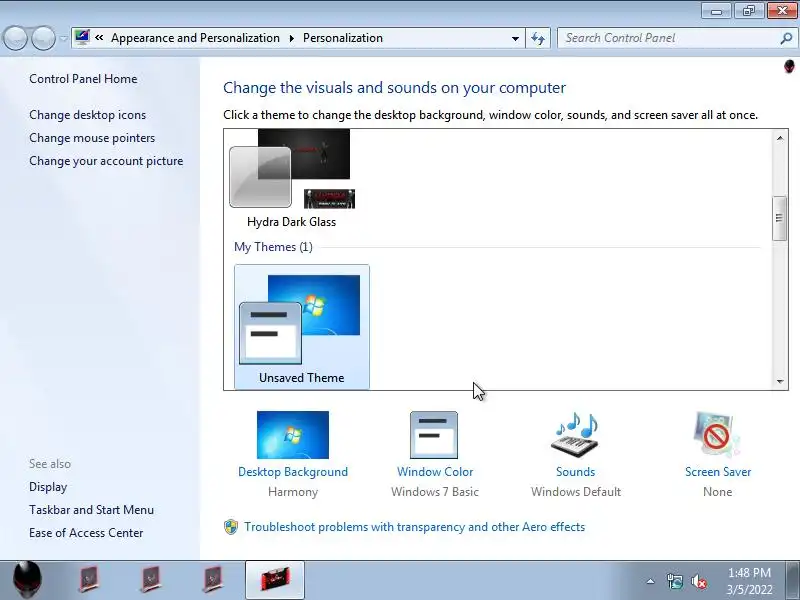This screenshot has height=600, width=800.
Task: Click the Sounds text link
Action: [x=576, y=471]
